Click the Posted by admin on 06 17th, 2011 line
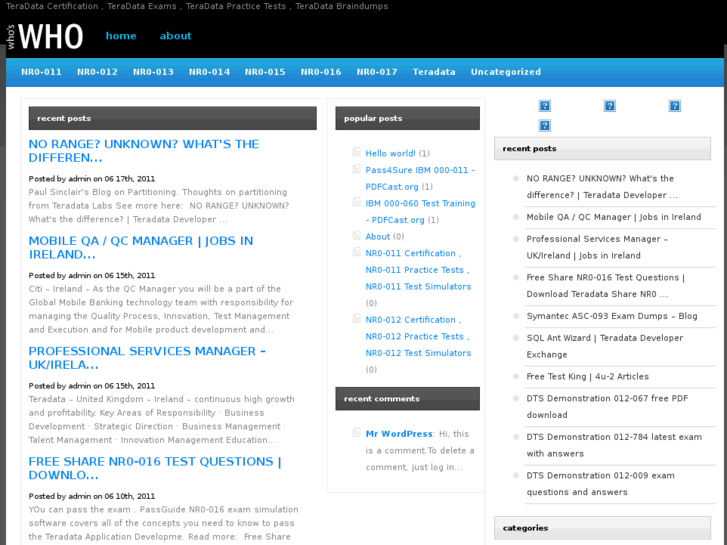The width and height of the screenshot is (727, 545). (92, 179)
